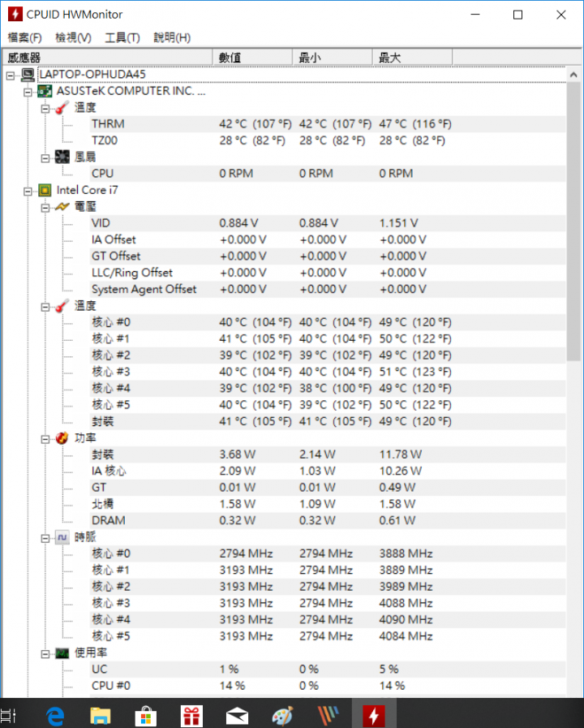584x728 pixels.
Task: Select the DRAM power row
Action: (328, 520)
